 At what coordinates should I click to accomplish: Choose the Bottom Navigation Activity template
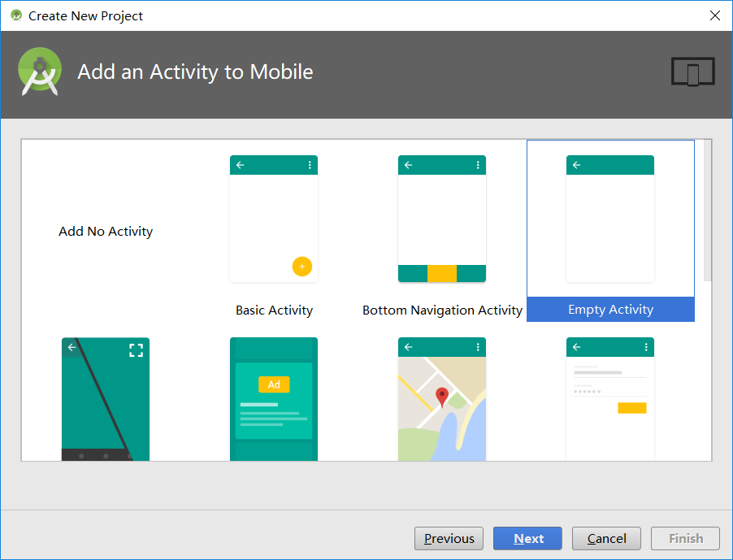click(441, 218)
